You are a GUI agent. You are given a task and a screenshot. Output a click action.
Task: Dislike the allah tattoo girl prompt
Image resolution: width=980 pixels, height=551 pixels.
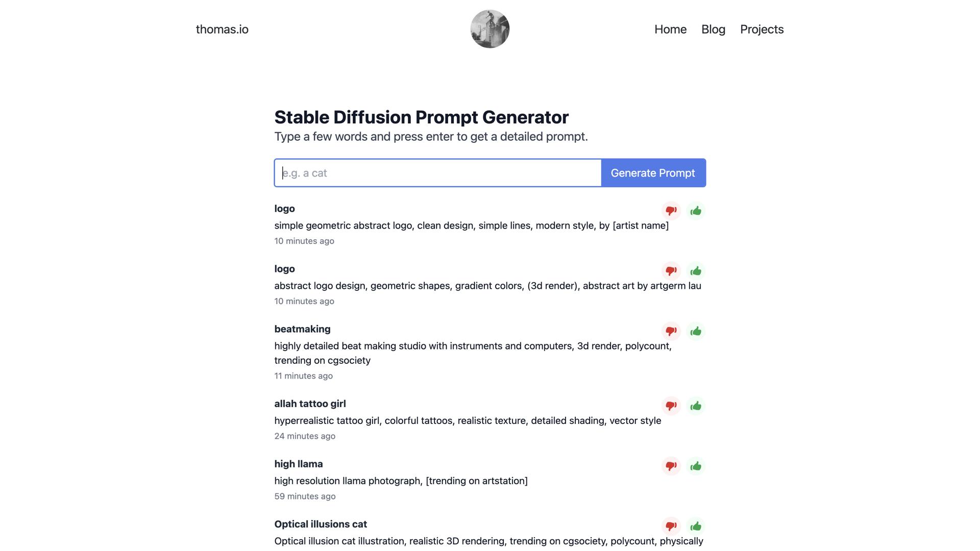click(671, 406)
